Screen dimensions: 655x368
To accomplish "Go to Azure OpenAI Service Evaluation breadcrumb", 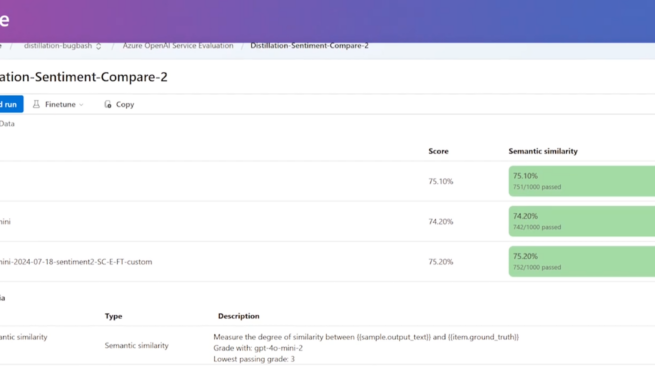I will point(178,46).
